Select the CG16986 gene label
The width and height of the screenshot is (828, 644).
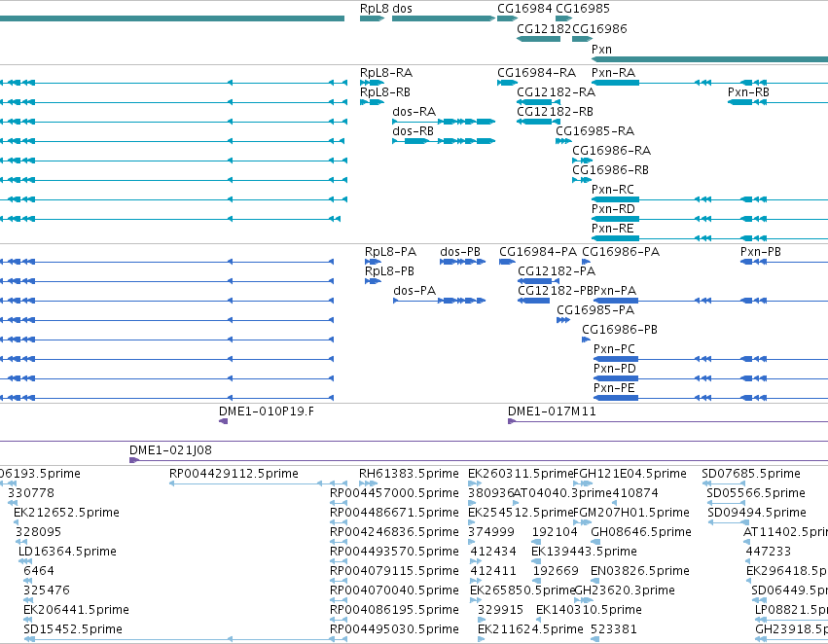(x=599, y=28)
